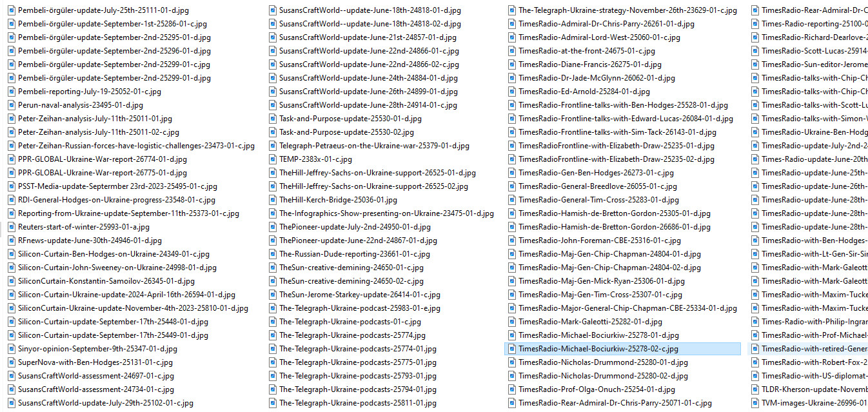Click file name TimesRadio-Dr-Jade-McGlynn-26062-01-d.jpg

coord(597,78)
